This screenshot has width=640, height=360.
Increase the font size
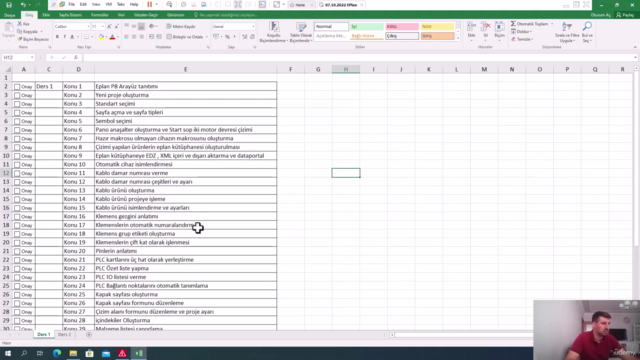pyautogui.click(x=109, y=27)
